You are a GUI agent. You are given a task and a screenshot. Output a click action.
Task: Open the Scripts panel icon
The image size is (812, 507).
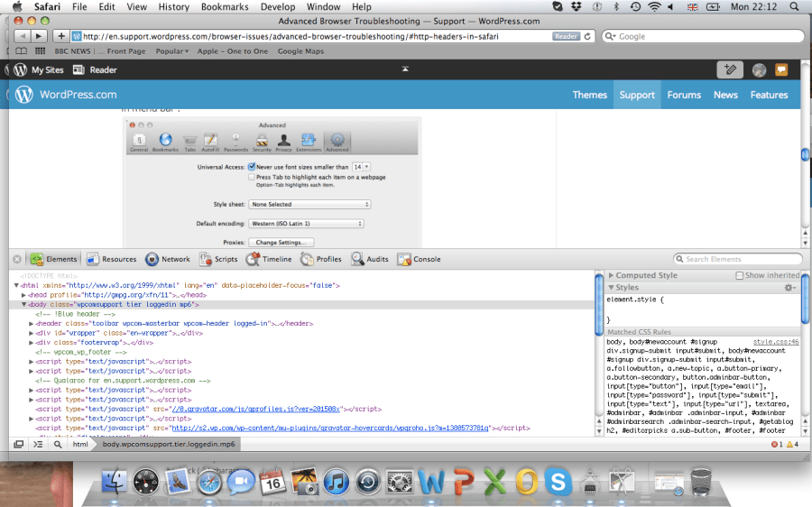207,259
